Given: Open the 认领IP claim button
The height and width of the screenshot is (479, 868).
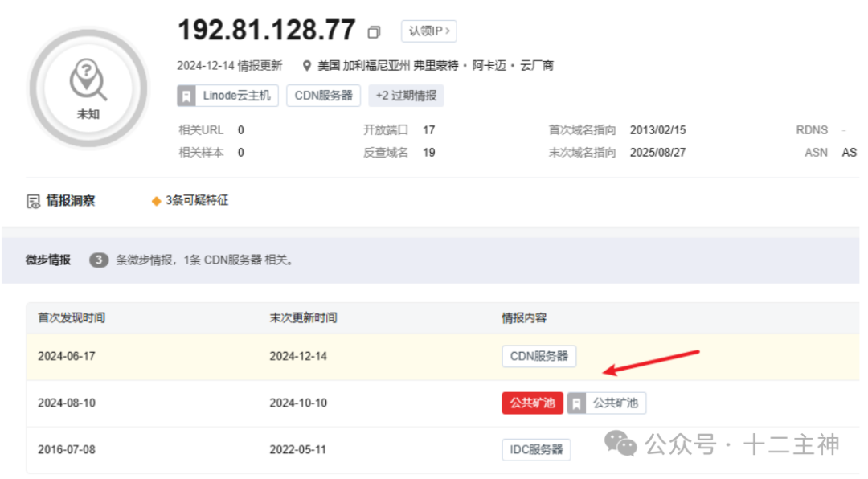Looking at the screenshot, I should point(428,31).
